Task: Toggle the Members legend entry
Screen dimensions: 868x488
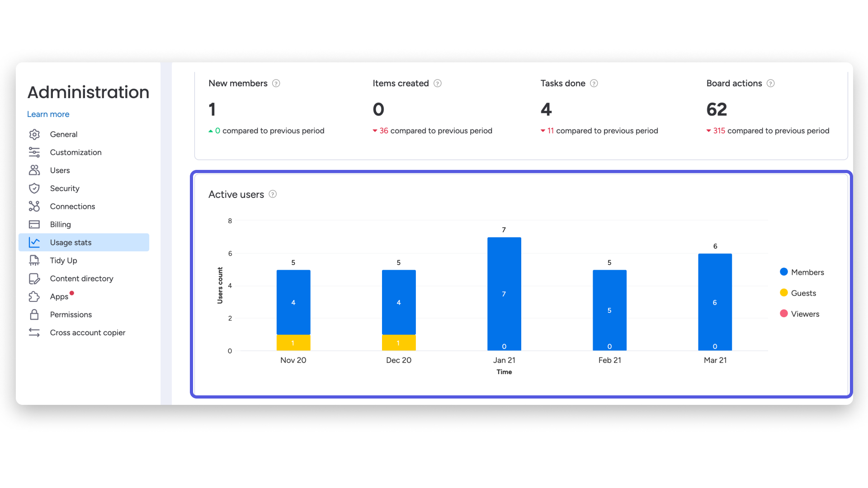Action: 802,272
